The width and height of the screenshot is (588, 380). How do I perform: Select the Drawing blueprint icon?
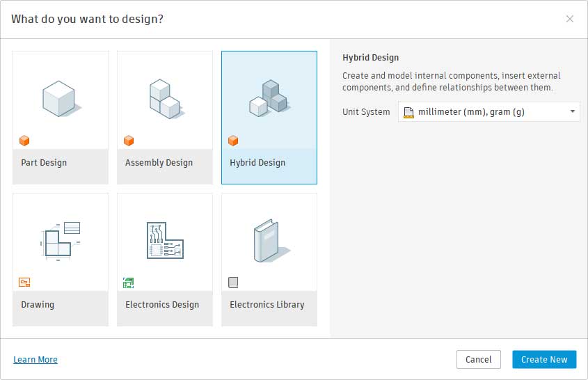point(60,240)
